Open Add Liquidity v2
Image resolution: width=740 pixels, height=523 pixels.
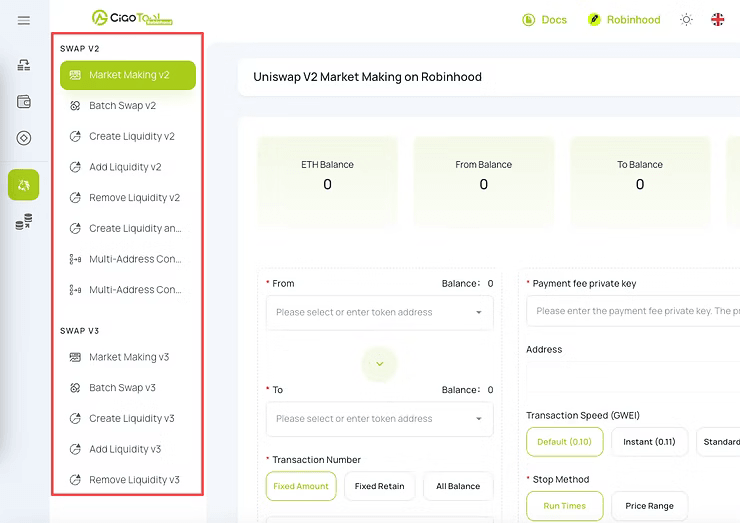[x=128, y=167]
